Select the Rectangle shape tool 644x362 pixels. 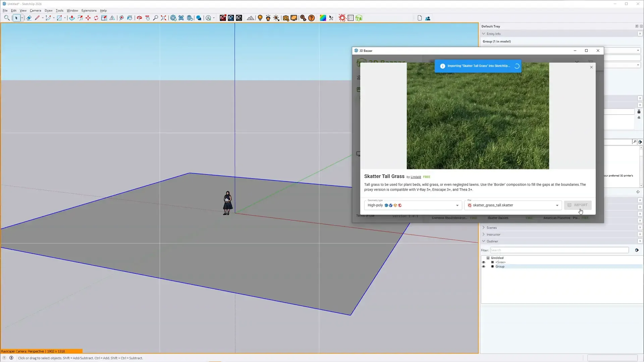(x=59, y=18)
